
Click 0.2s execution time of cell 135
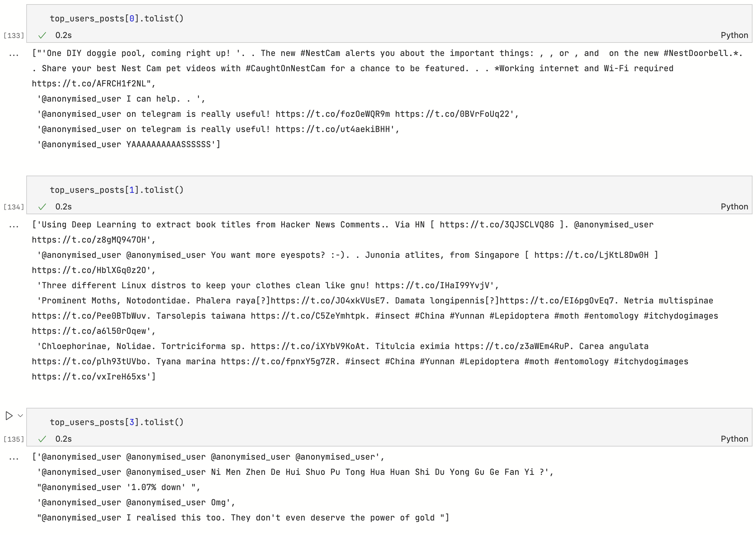(64, 439)
